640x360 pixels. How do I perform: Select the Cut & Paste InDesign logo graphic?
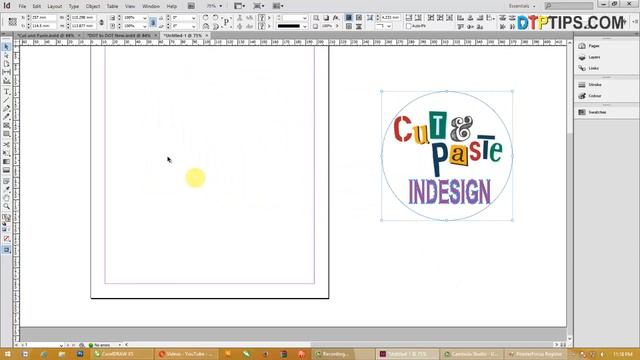coord(447,156)
